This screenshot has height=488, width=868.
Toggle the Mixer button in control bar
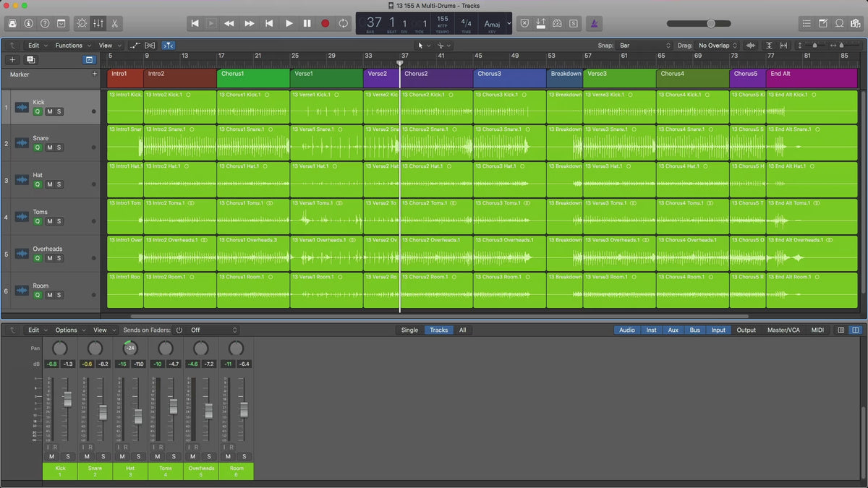98,23
